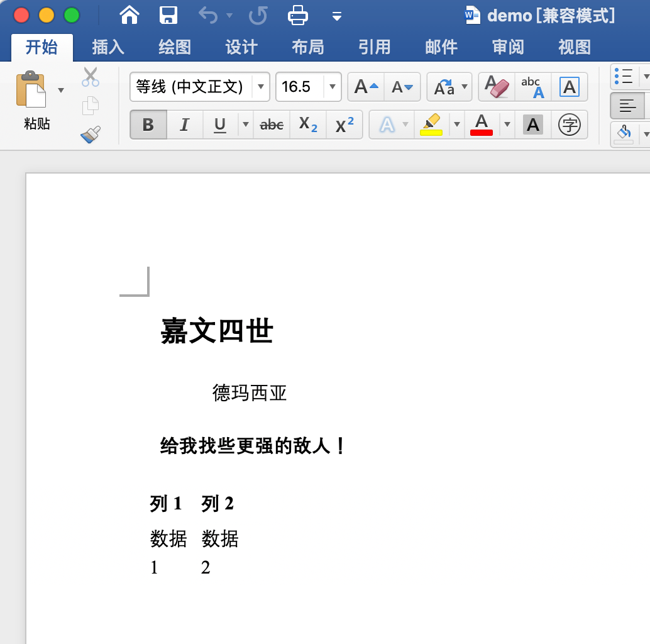Expand the font size dropdown list

(x=332, y=87)
